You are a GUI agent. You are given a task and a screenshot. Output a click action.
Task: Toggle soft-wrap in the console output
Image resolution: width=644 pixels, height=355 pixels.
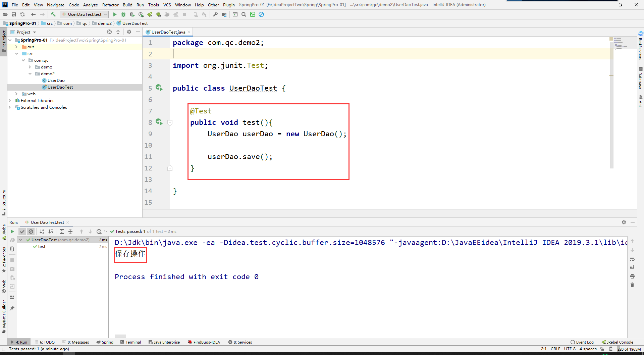pyautogui.click(x=632, y=259)
